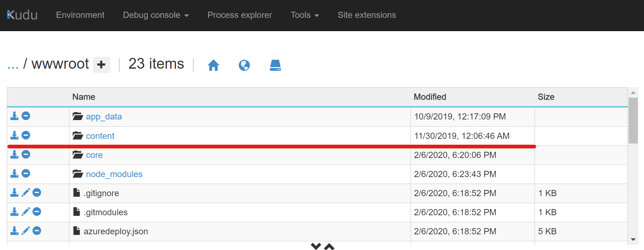Expand the Tools dropdown menu
This screenshot has height=250, width=644.
pos(305,15)
